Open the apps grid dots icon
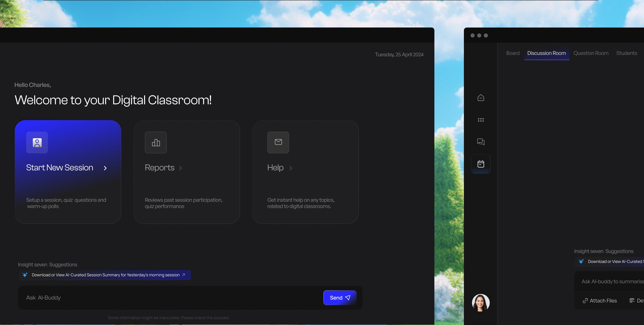 coord(481,120)
